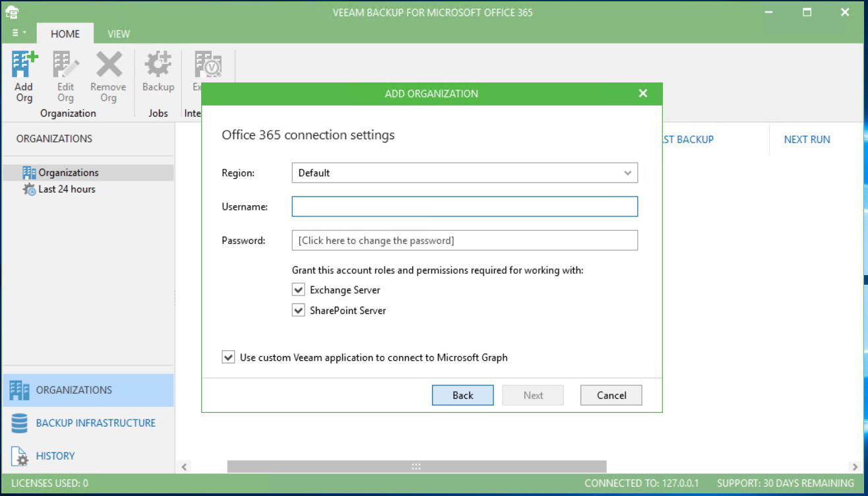Uncheck the Exchange Server checkbox
Image resolution: width=868 pixels, height=496 pixels.
coord(299,290)
